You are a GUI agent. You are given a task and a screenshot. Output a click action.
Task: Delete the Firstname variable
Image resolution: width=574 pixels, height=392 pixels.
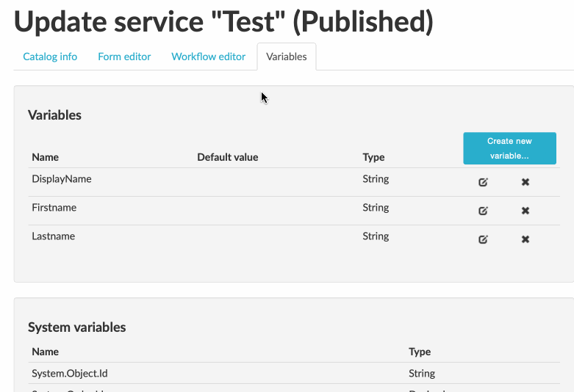tap(525, 211)
